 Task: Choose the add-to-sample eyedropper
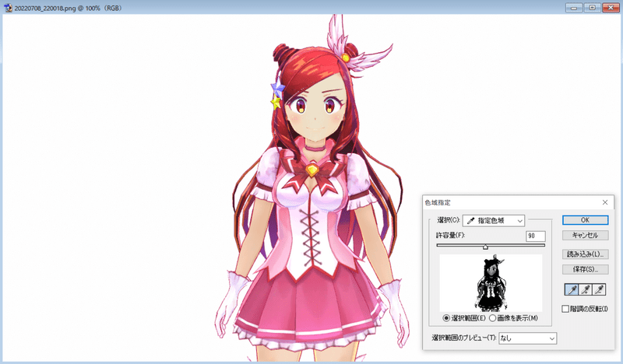tap(585, 290)
